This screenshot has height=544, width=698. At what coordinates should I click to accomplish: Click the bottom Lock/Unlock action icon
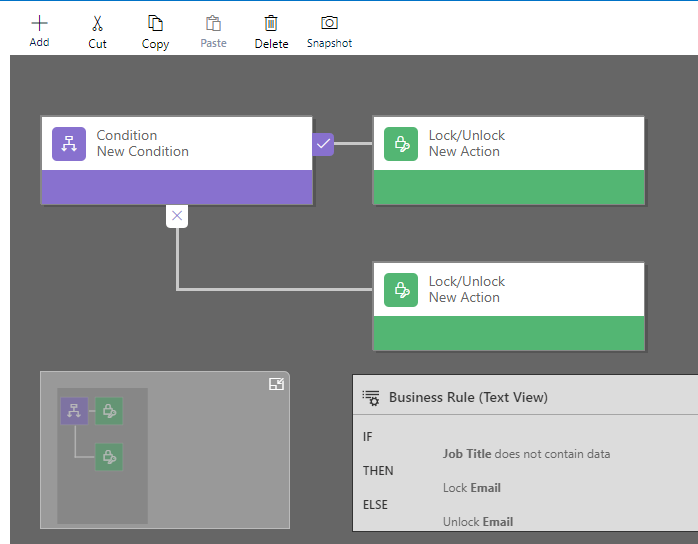(401, 290)
